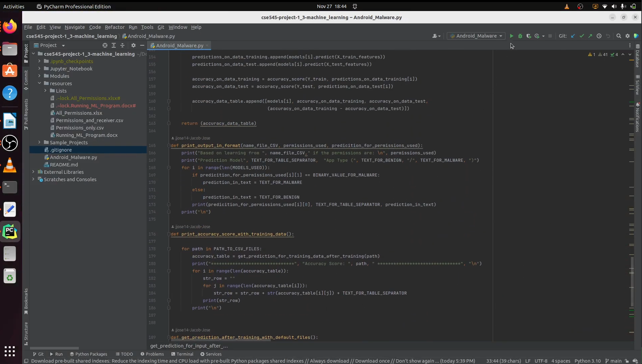The image size is (642, 364).
Task: Hide the Project tool window
Action: (142, 45)
